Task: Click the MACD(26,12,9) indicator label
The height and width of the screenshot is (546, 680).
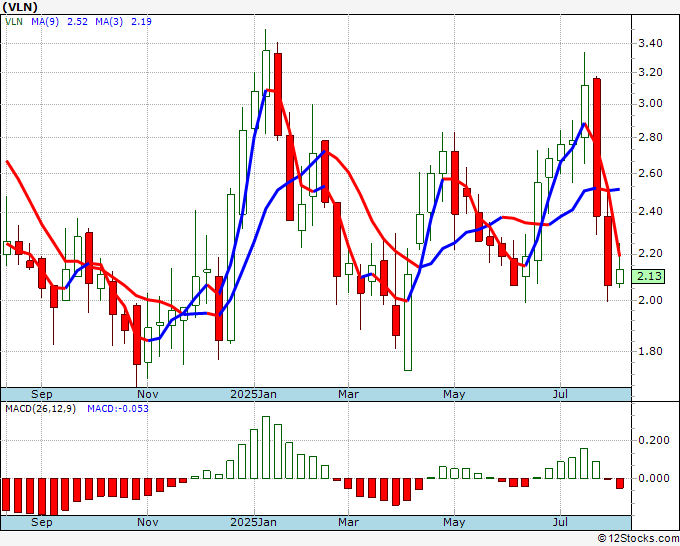Action: (40, 409)
